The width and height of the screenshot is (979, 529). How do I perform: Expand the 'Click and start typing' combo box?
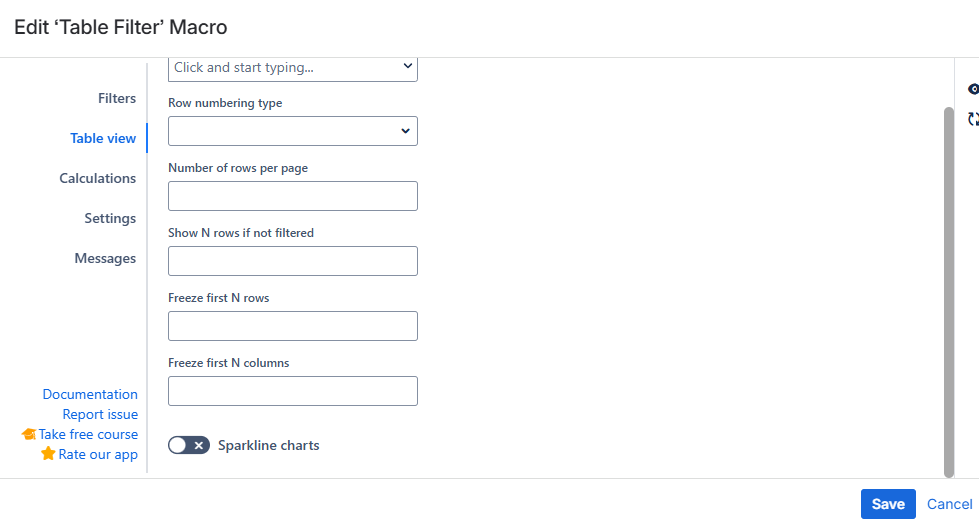pos(293,69)
